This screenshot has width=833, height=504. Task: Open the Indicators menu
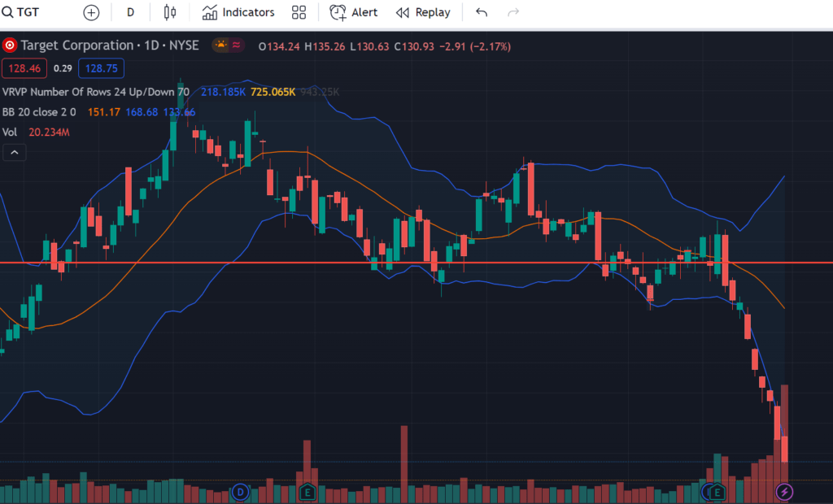[238, 12]
